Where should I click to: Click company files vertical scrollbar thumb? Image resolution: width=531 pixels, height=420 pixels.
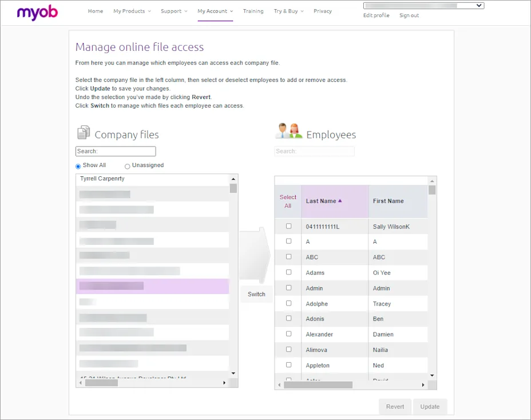click(233, 188)
